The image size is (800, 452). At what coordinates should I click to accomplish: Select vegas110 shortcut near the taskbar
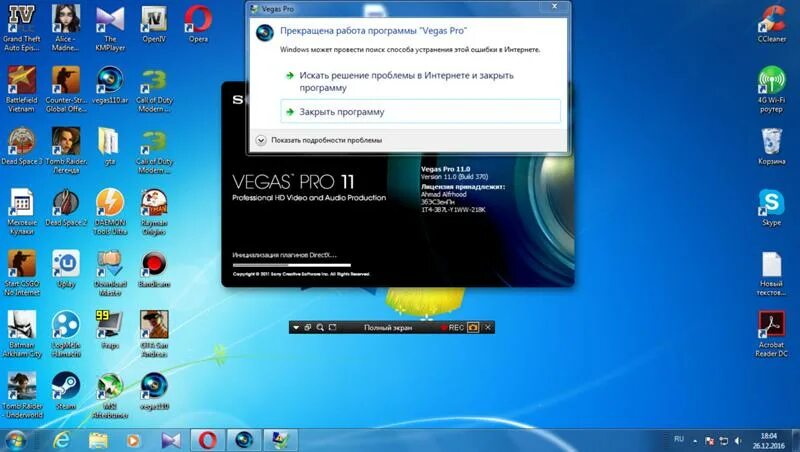(154, 391)
